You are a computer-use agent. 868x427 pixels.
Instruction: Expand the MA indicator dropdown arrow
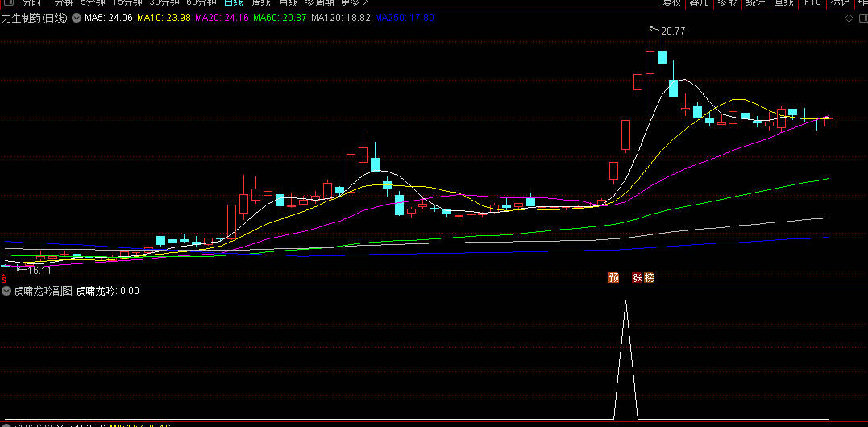pyautogui.click(x=77, y=18)
